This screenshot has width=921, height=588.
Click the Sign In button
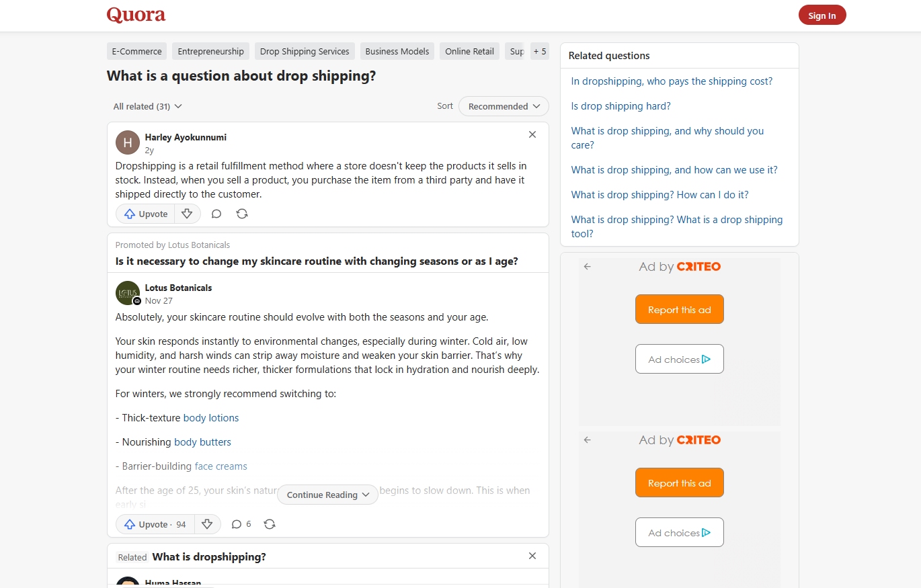(x=822, y=14)
